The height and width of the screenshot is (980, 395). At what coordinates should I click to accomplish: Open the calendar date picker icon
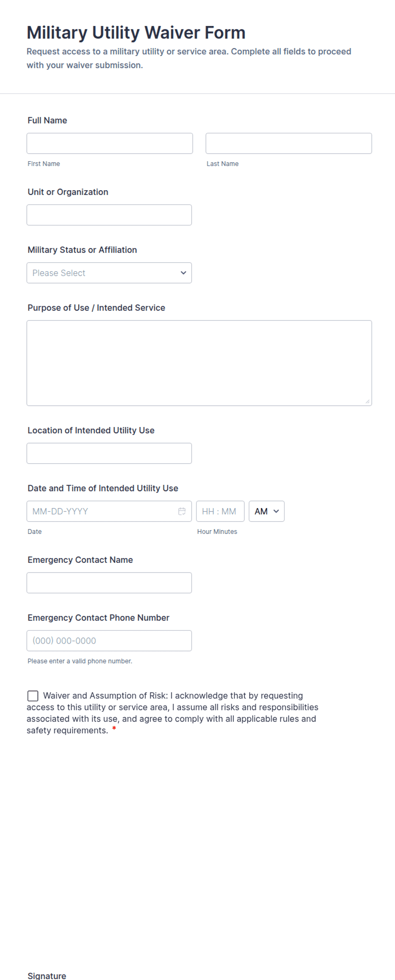[x=182, y=511]
